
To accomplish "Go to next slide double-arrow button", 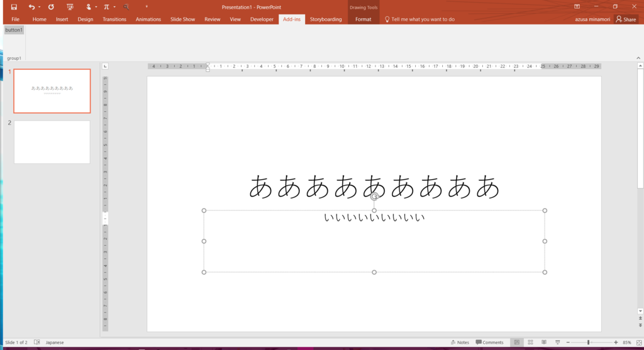I will point(640,325).
